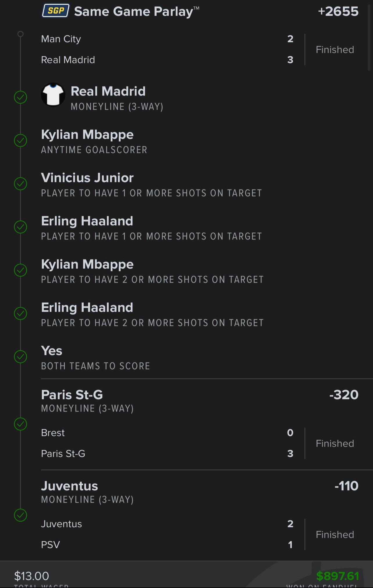Click checkmark next to Mbappe Anytime Goalscorer
This screenshot has height=588, width=373.
[20, 140]
